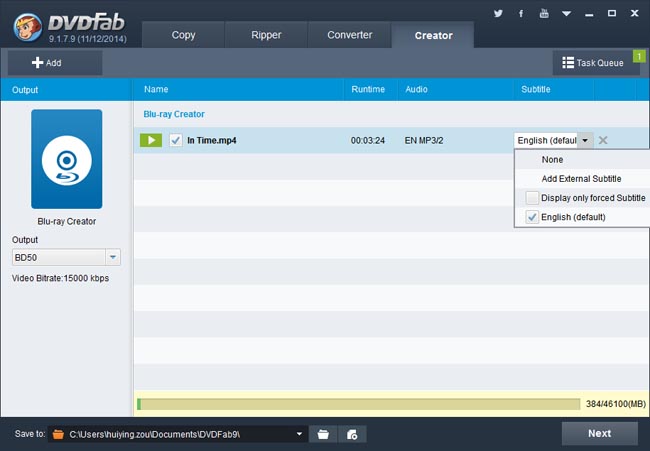This screenshot has width=650, height=451.
Task: Enable Display only forced Subtitle checkbox
Action: pos(532,198)
